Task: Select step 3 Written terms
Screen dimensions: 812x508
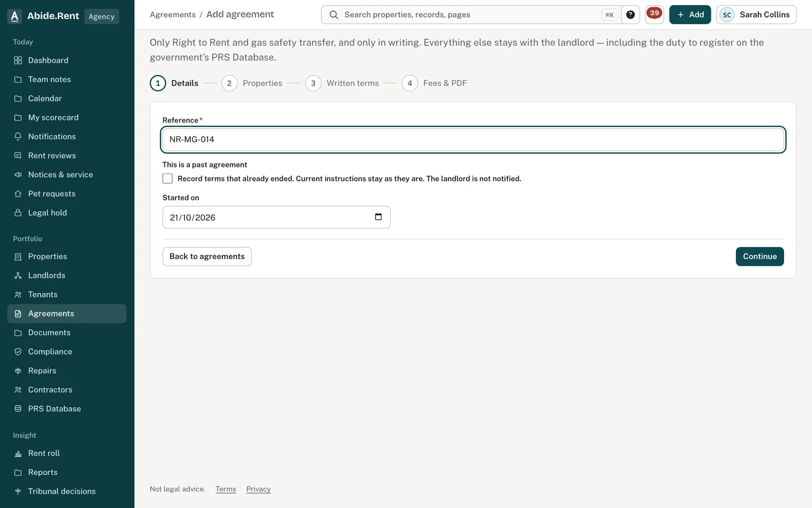Action: point(342,83)
